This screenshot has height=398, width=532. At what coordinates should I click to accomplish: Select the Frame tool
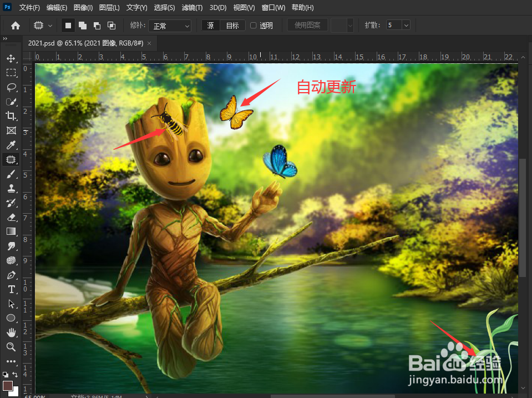11,130
